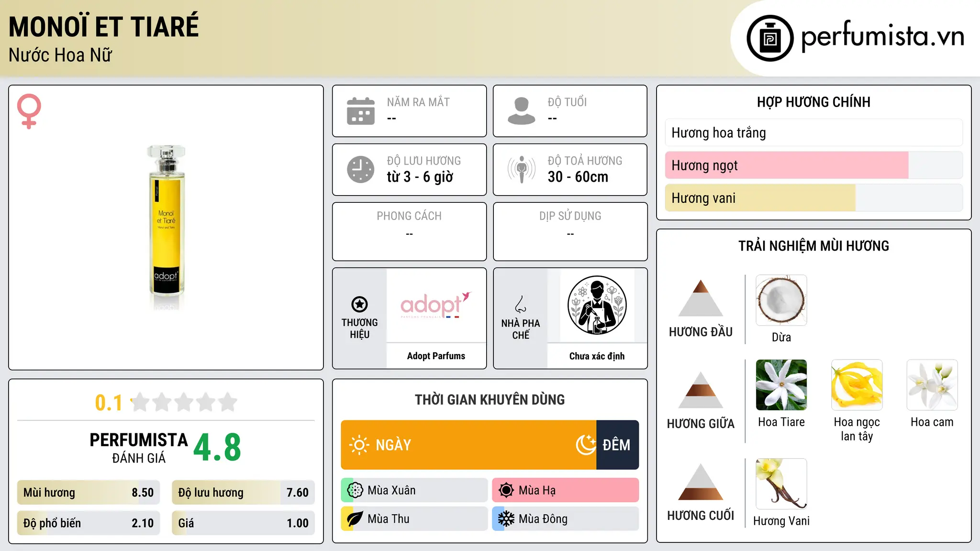Click the Hương ngọt accord bar

[x=814, y=165]
